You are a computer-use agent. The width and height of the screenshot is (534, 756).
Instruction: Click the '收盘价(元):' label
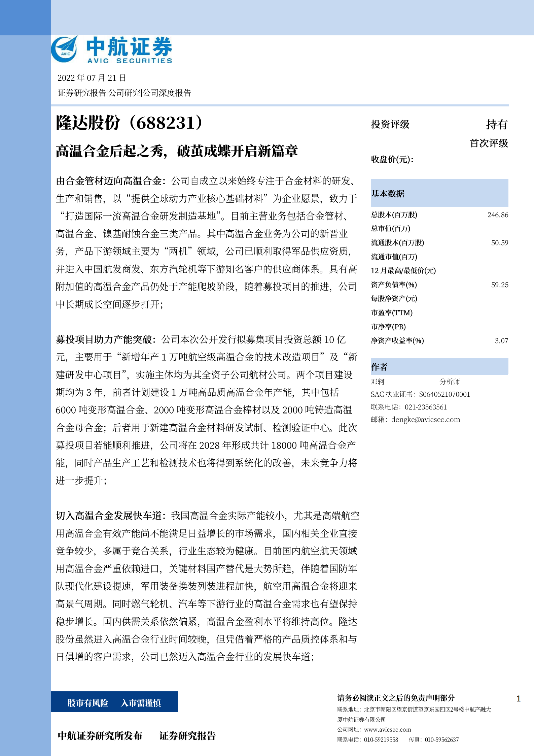click(x=392, y=159)
